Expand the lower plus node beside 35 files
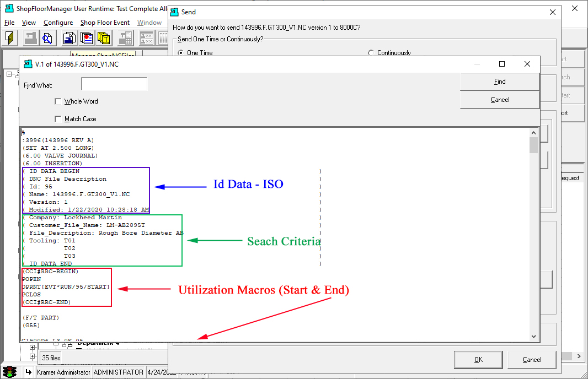Image resolution: width=588 pixels, height=379 pixels. [32, 356]
